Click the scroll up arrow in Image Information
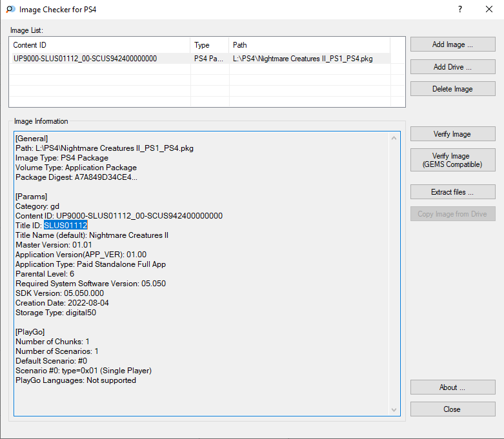Viewport: 504px width, 439px height. point(394,139)
